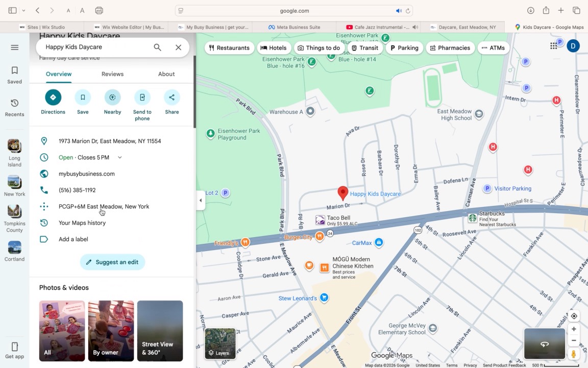Open Nearby search for this place

click(112, 98)
